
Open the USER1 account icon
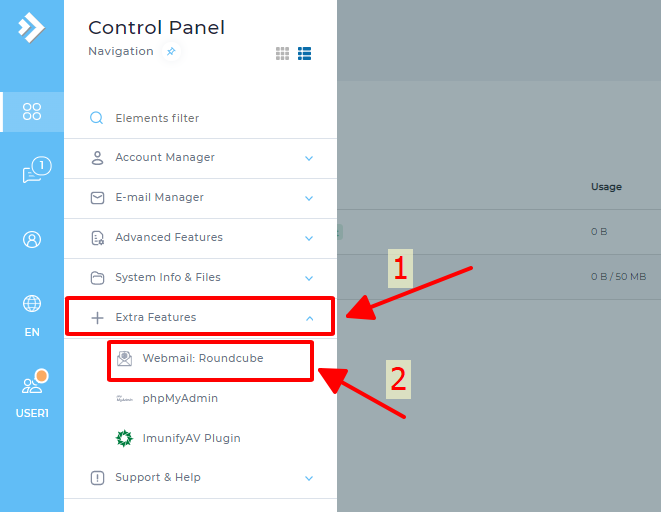pyautogui.click(x=32, y=387)
